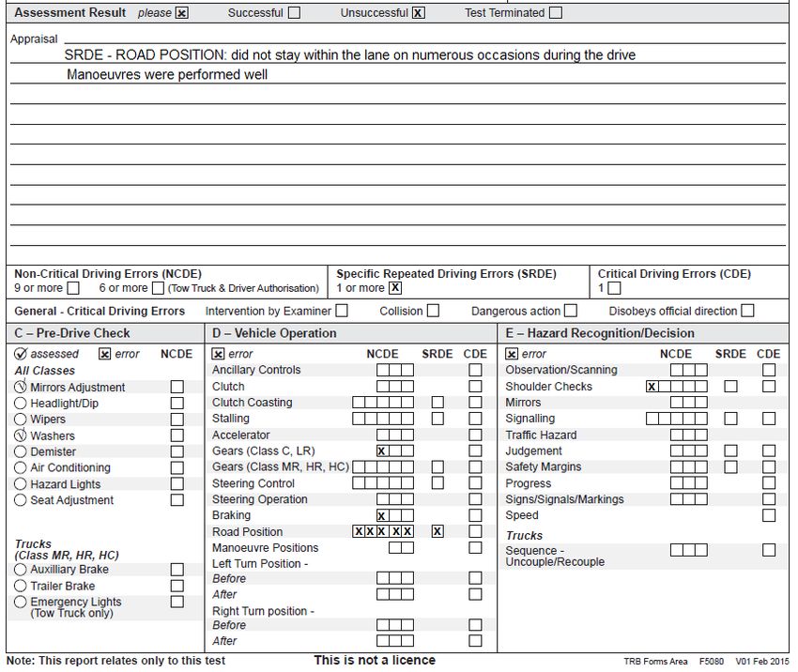Untick the Unsuccessful assessment result checkbox

[x=419, y=13]
